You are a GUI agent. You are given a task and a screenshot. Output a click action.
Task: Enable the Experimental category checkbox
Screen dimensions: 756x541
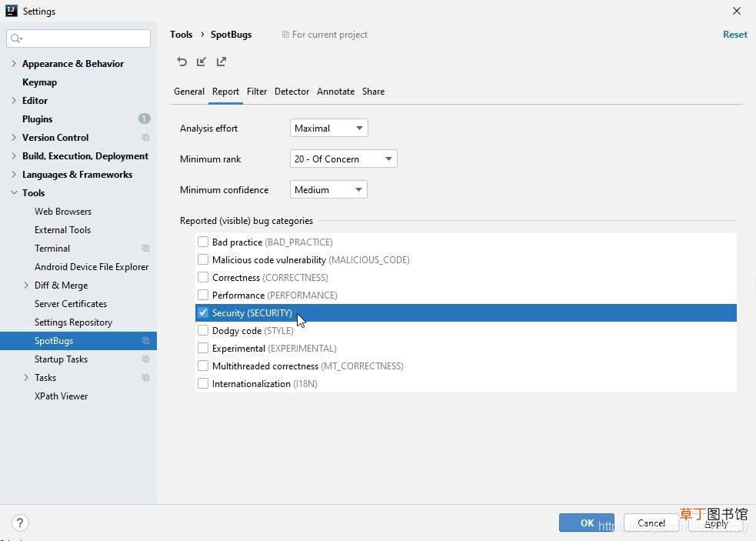[x=203, y=348]
